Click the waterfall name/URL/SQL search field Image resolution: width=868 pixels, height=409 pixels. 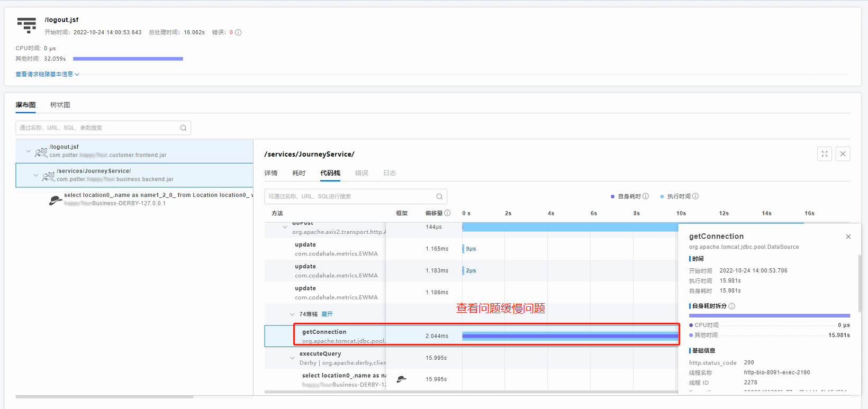tap(98, 128)
